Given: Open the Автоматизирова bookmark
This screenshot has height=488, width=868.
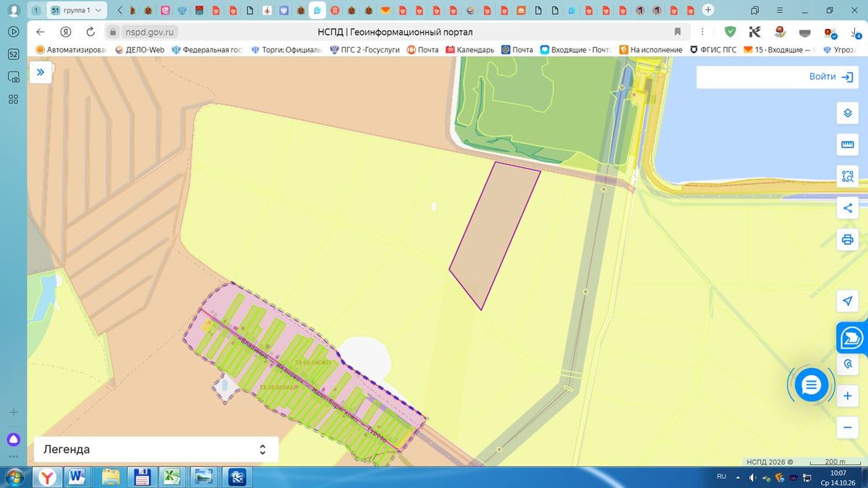Looking at the screenshot, I should pos(71,50).
